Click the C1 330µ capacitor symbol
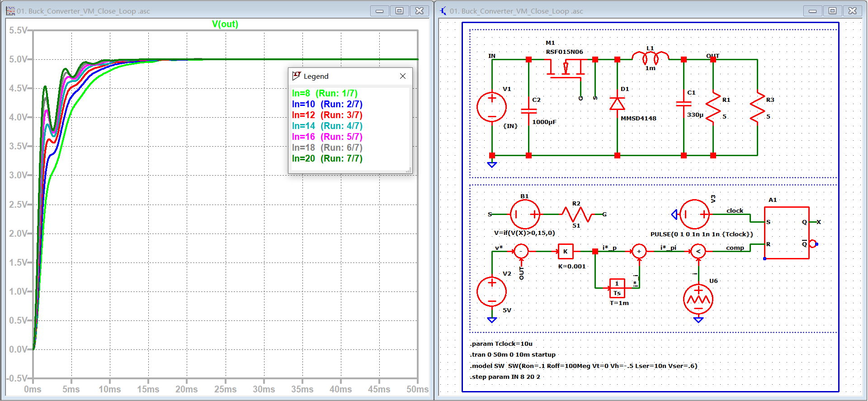The image size is (868, 401). coord(684,104)
